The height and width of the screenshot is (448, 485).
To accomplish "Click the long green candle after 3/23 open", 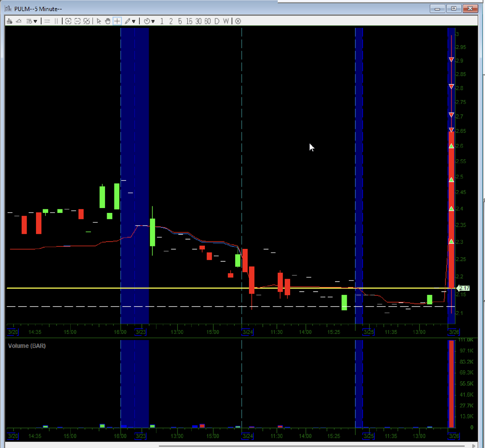I will (152, 232).
